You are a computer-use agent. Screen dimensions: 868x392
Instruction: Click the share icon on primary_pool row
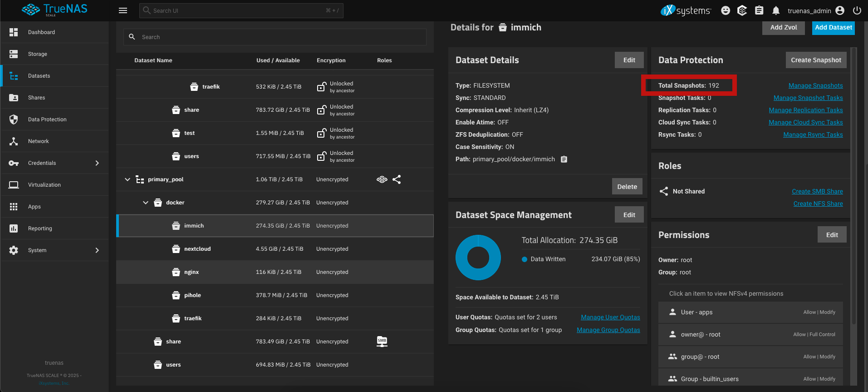[397, 179]
